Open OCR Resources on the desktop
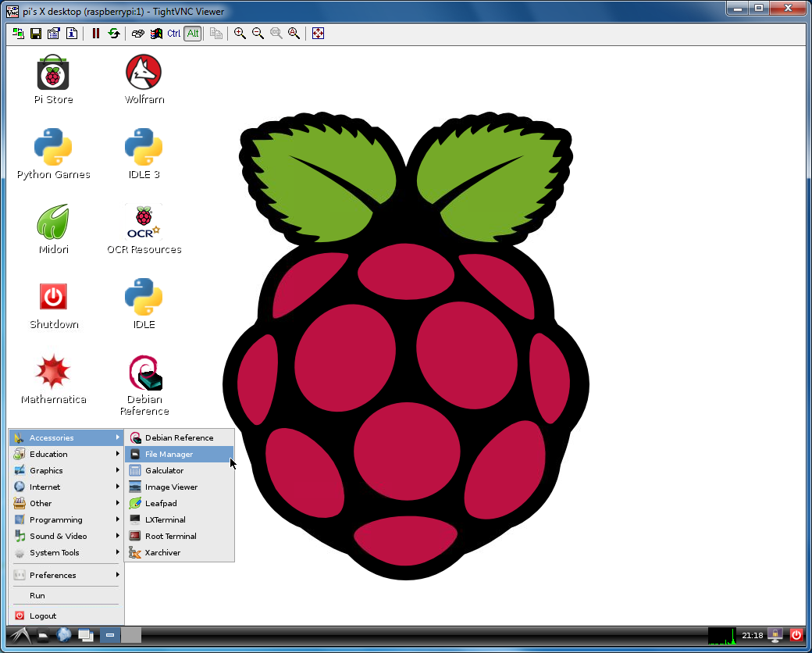Screen dimensions: 812x653 pyautogui.click(x=144, y=229)
